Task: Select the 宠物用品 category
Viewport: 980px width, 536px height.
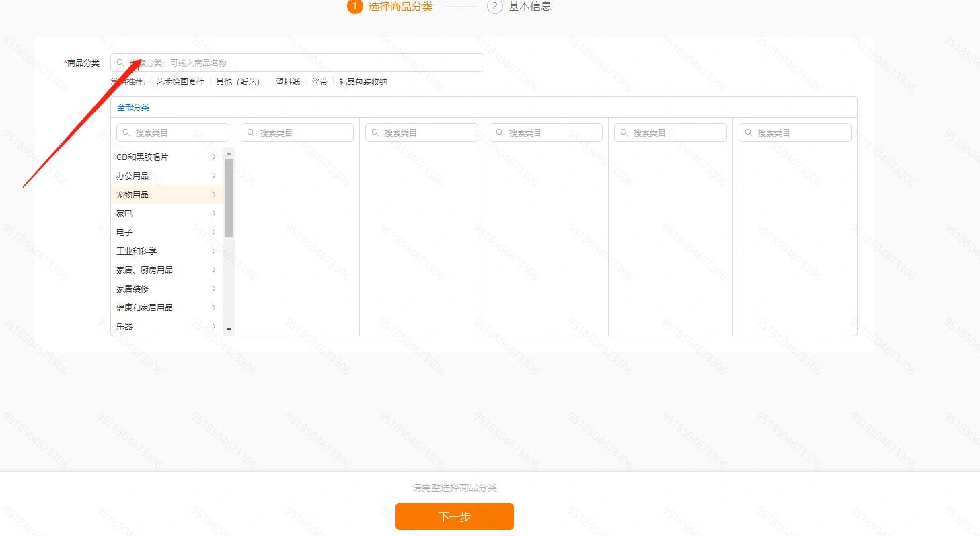Action: (x=167, y=194)
